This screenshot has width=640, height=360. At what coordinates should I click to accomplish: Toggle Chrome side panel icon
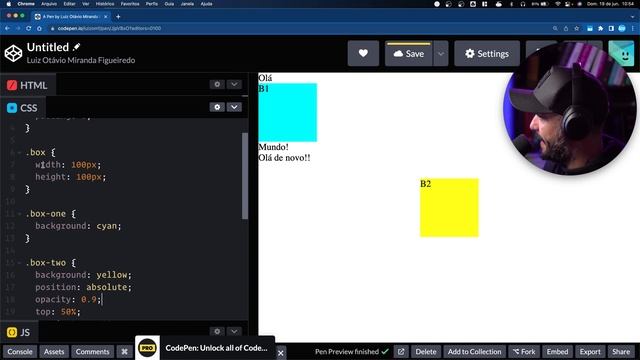pyautogui.click(x=611, y=28)
